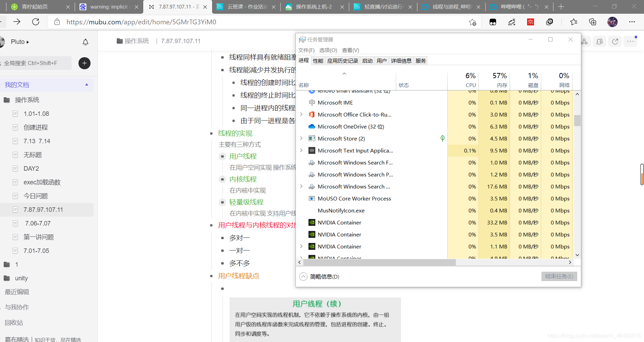Select the MusNotifyIcon.exe process row

pos(435,210)
